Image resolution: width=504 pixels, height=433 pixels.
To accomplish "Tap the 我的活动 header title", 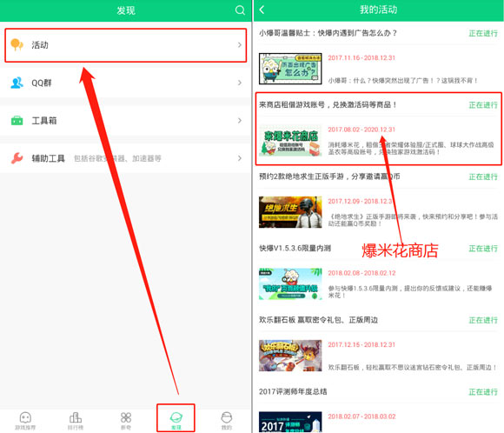I will pos(378,10).
